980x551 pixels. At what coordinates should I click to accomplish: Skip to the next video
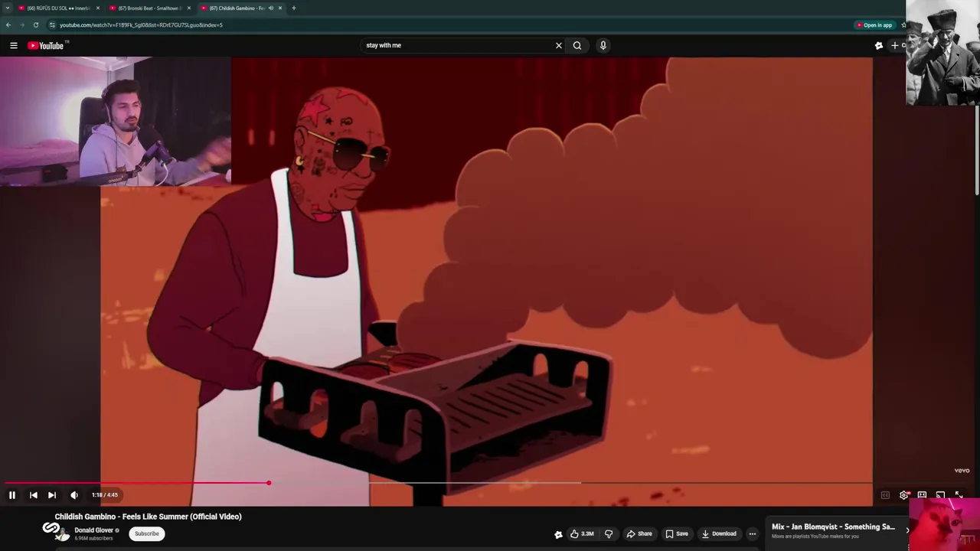[x=52, y=495]
